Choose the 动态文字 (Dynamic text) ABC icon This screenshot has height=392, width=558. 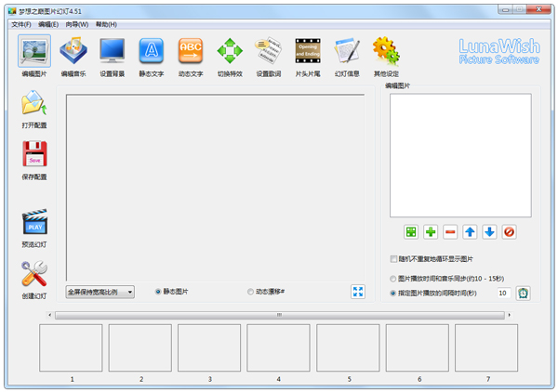pyautogui.click(x=191, y=51)
